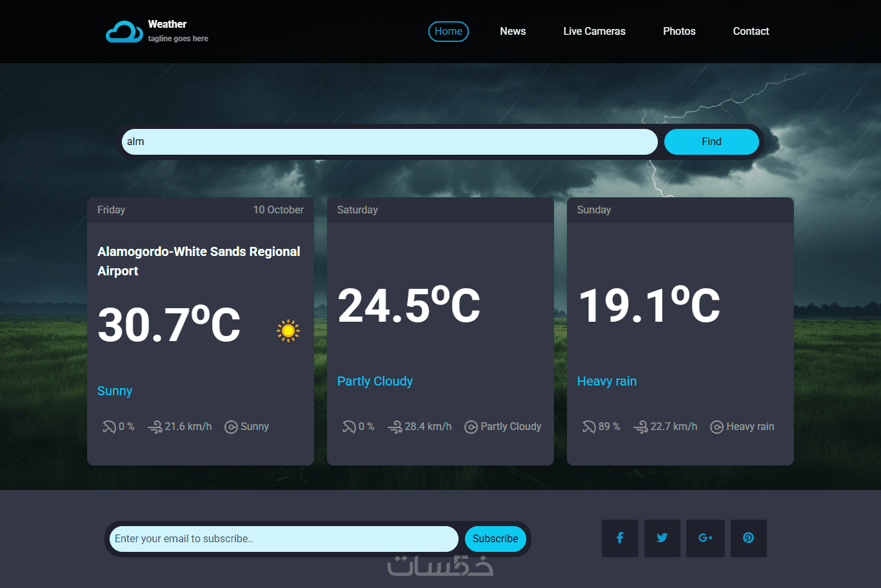Open the Pinterest social link
Image resolution: width=881 pixels, height=588 pixels.
tap(749, 538)
